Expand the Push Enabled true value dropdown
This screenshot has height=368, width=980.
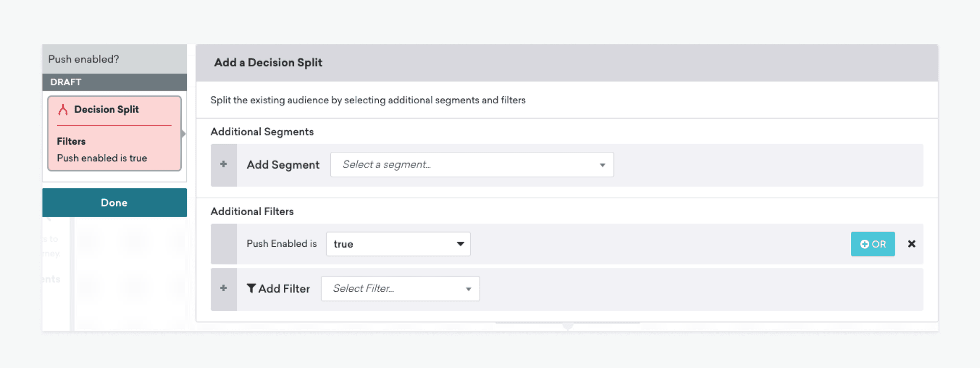pos(398,244)
